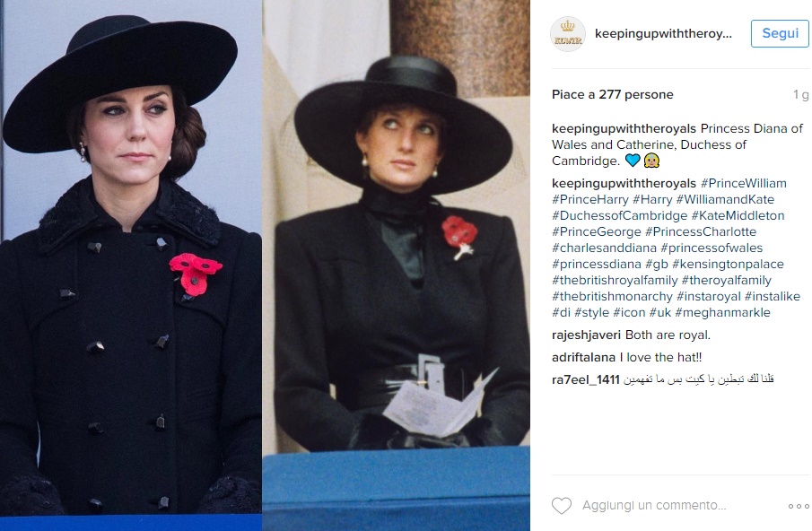Open the three-dot more options menu

pos(799,506)
